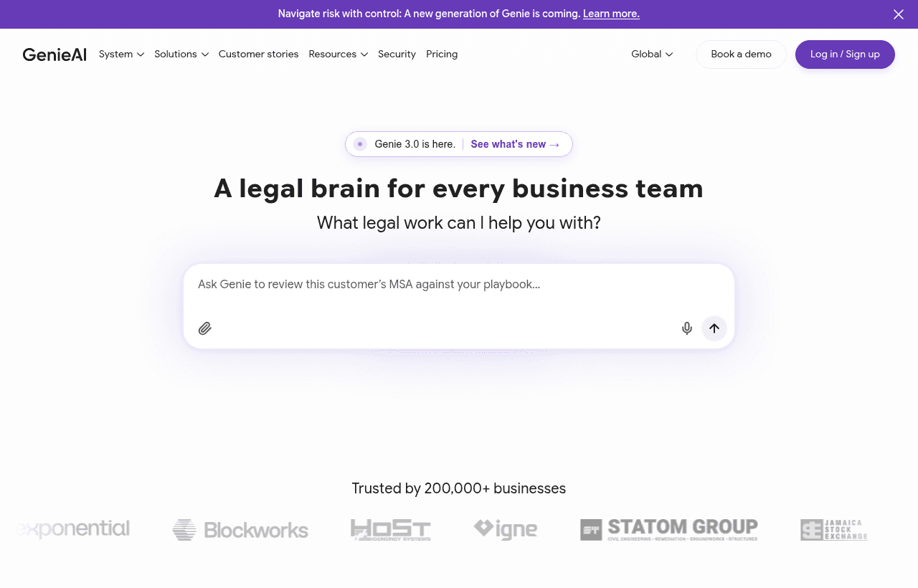Image resolution: width=918 pixels, height=588 pixels.
Task: Click the GenieAI logo
Action: (55, 54)
